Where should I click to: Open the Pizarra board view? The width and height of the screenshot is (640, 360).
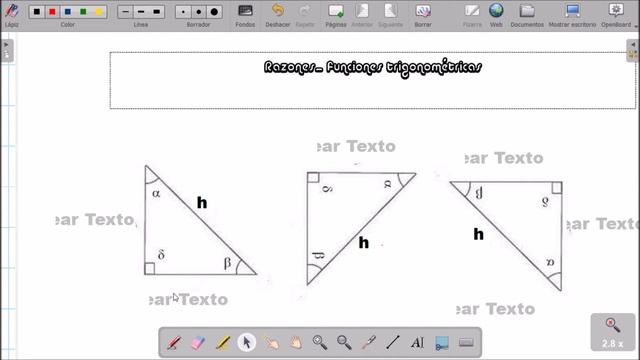point(472,15)
